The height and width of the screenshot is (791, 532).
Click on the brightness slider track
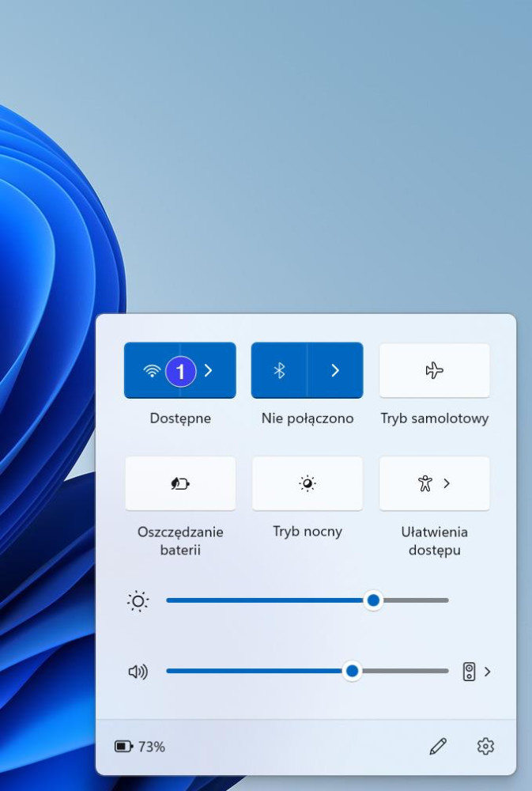pyautogui.click(x=269, y=600)
